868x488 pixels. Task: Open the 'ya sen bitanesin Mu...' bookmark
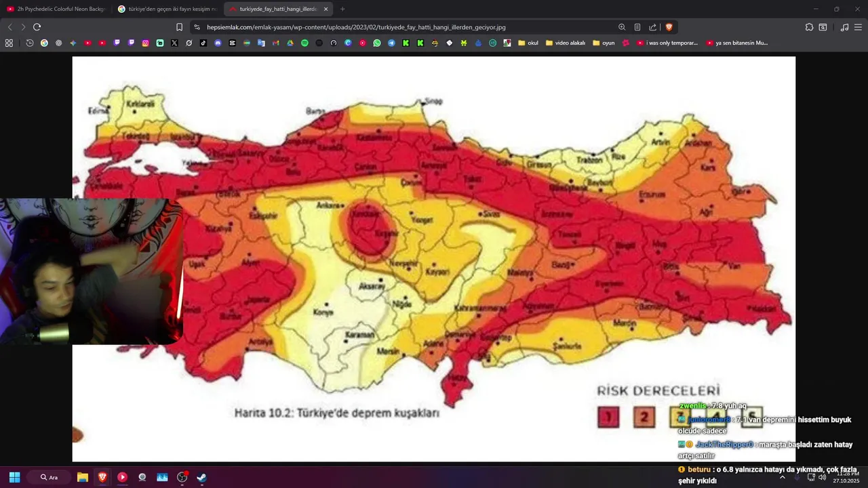[x=737, y=43]
